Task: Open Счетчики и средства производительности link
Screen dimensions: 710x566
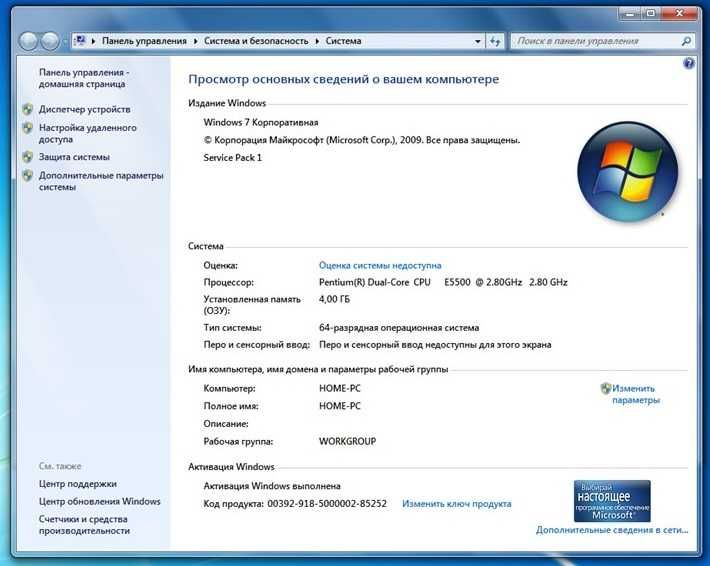Action: pyautogui.click(x=84, y=525)
